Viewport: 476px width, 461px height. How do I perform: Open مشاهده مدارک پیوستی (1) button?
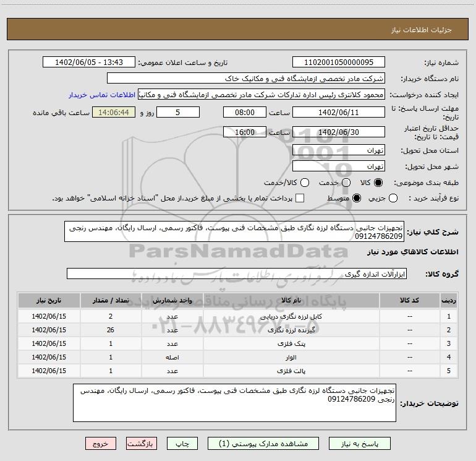(263, 444)
